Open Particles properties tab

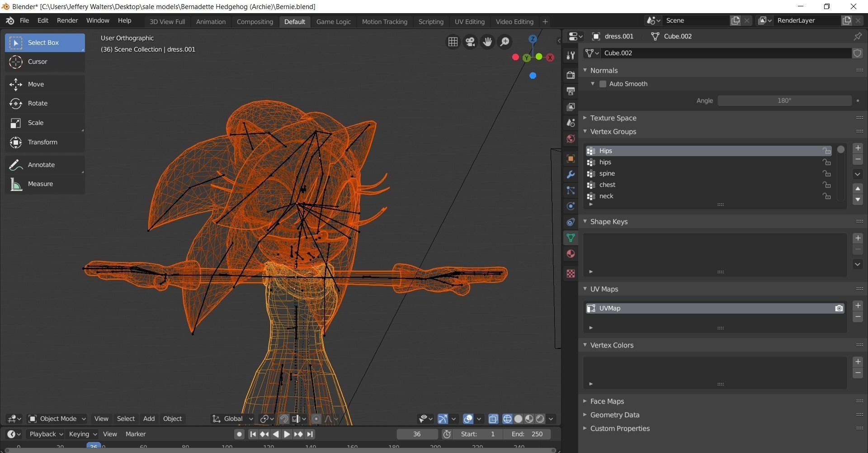coord(571,191)
